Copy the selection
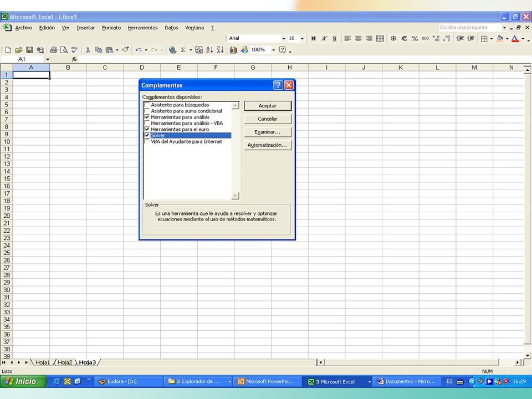The image size is (532, 399). pyautogui.click(x=99, y=50)
